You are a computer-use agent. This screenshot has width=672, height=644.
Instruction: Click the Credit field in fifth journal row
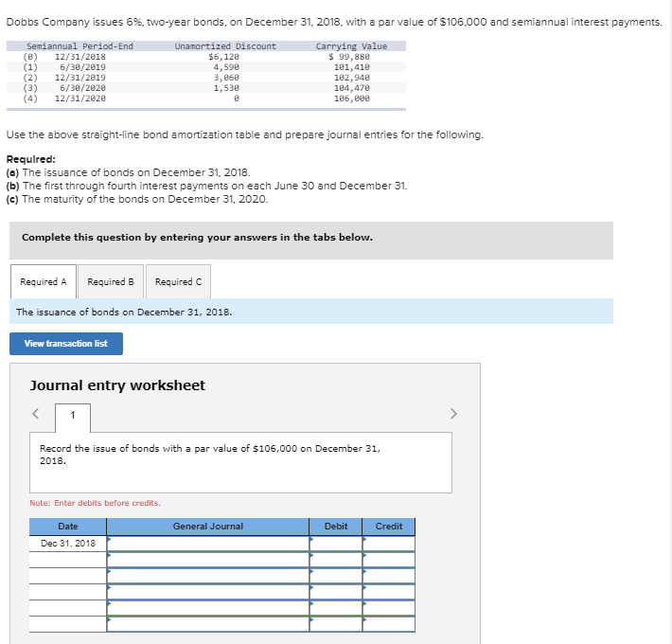tap(389, 608)
